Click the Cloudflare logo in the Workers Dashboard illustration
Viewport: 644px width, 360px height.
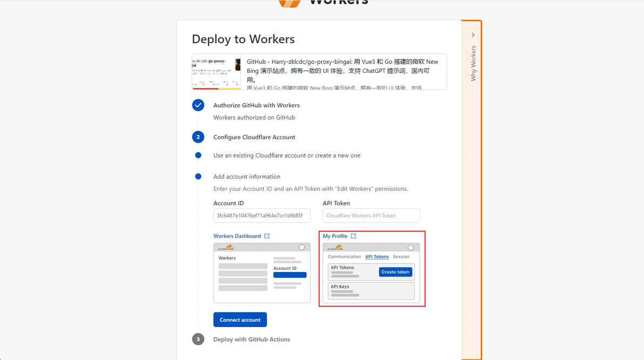point(226,248)
